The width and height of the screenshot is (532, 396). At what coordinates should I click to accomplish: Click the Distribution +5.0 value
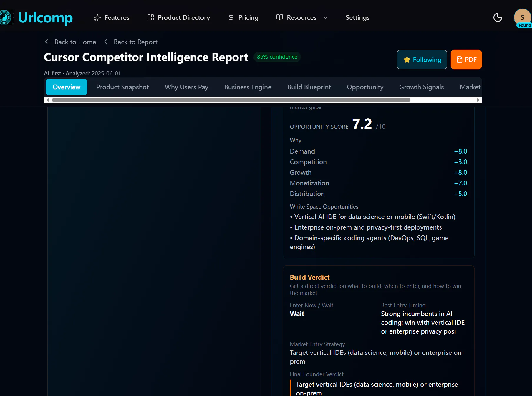[x=460, y=194]
